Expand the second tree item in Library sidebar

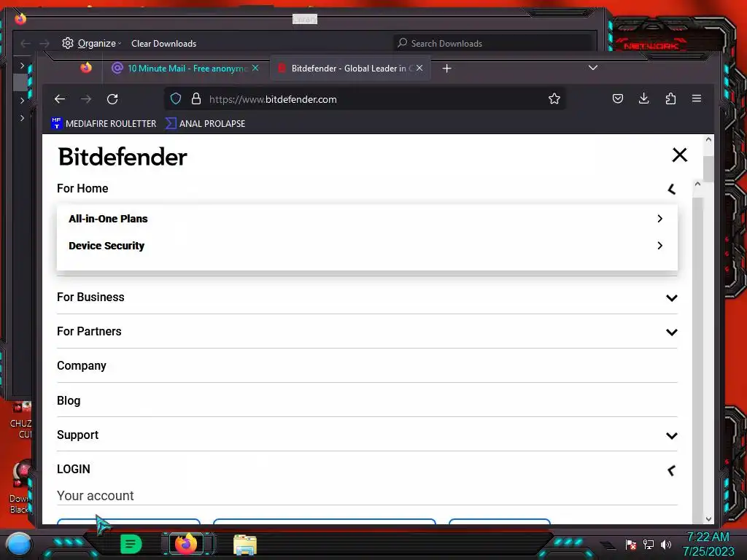(x=22, y=101)
